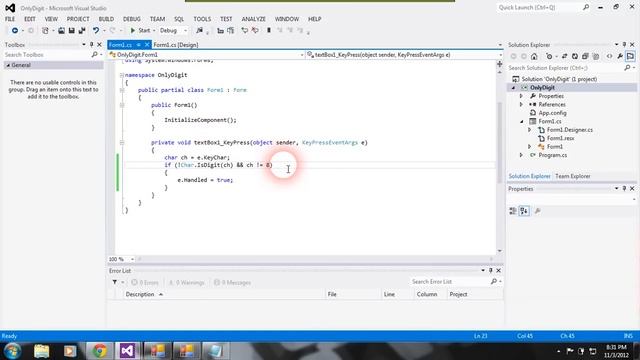Open Google Chrome from the taskbar
This screenshot has height=360, width=640.
click(99, 351)
